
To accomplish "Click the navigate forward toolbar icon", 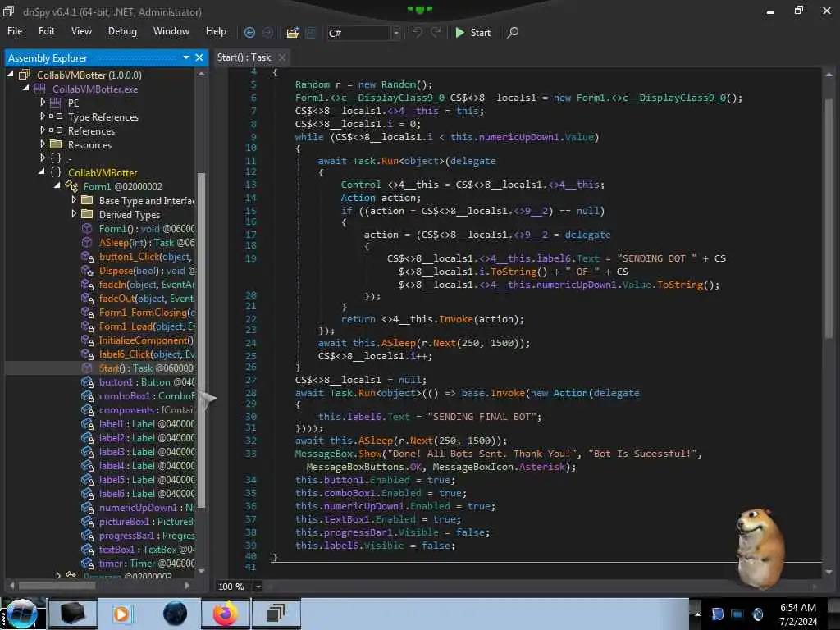I will 267,33.
